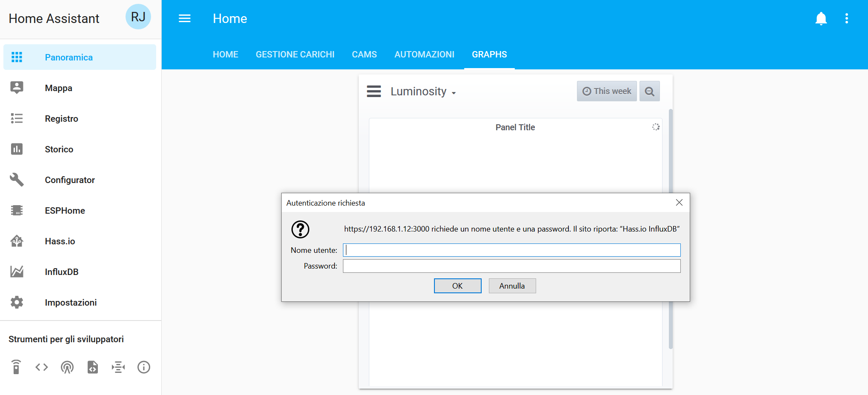Open the Events developer tool (antenna icon)
868x395 pixels.
tap(67, 367)
